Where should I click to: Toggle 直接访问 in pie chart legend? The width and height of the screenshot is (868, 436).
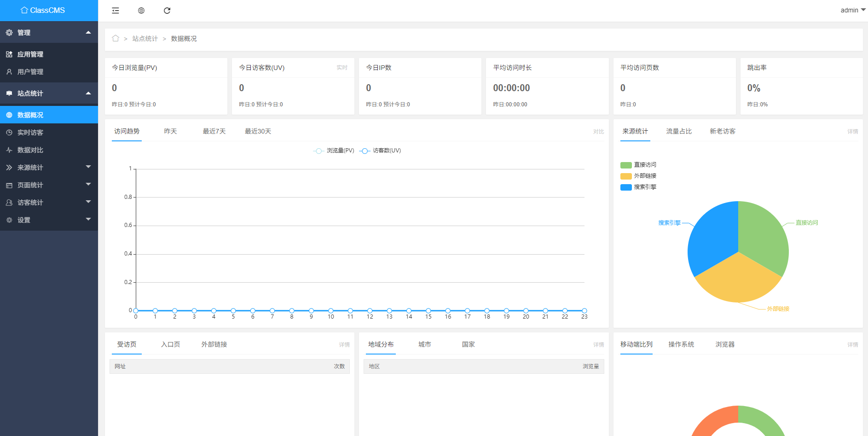[x=638, y=165]
